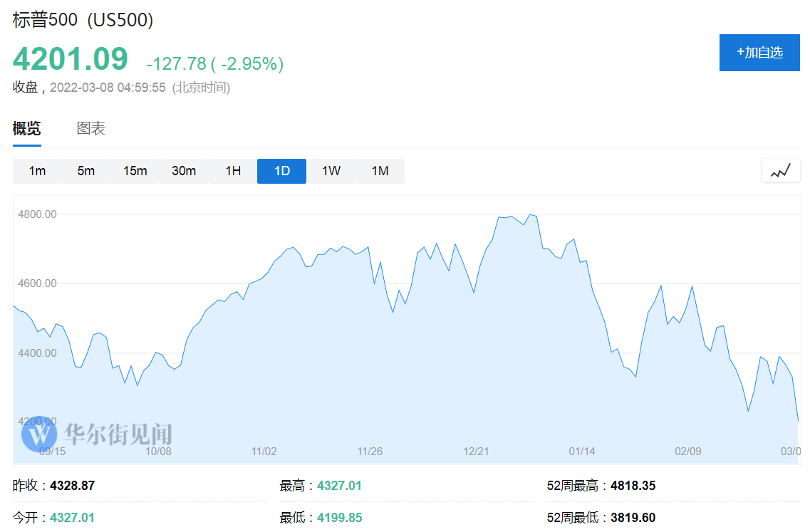Click the 10/08 date label on chart
810x532 pixels.
[158, 452]
